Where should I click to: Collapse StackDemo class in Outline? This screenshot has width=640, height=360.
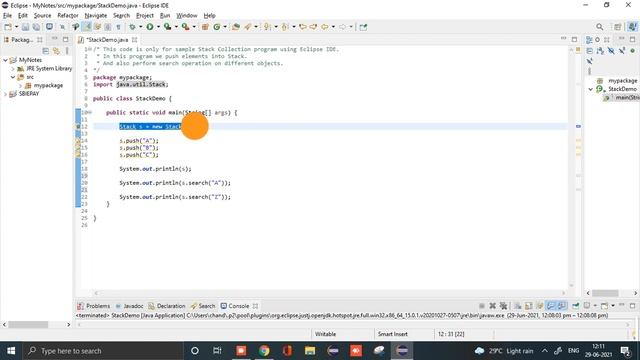591,89
